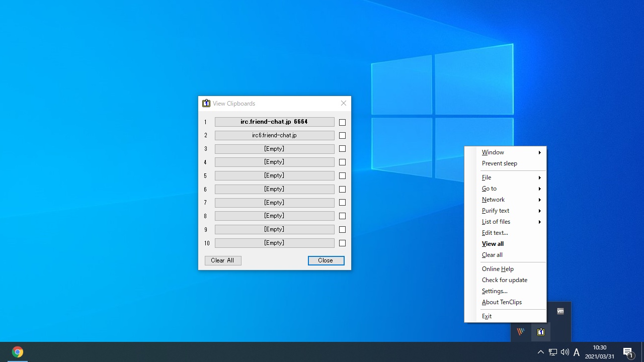
Task: Collapse the hidden icons tray chevron
Action: pyautogui.click(x=541, y=352)
